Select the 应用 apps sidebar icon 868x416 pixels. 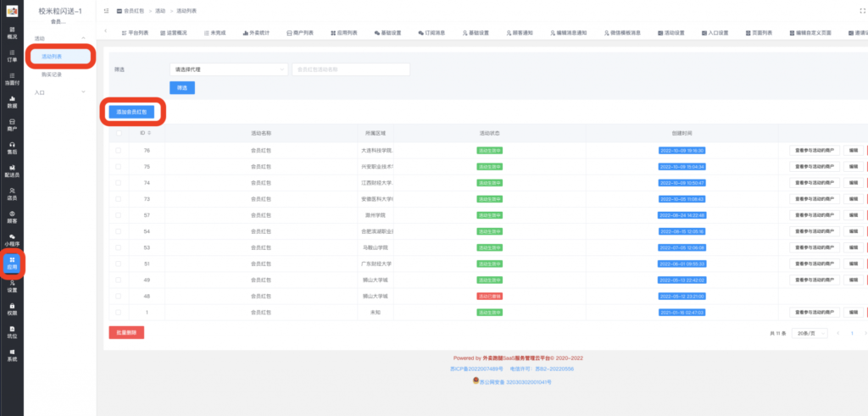[12, 263]
